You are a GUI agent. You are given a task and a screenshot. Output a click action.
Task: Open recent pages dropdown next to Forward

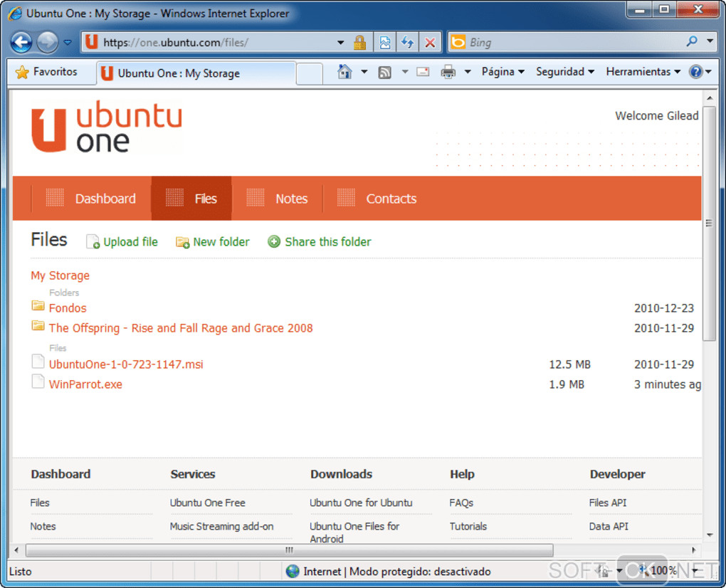(x=68, y=43)
